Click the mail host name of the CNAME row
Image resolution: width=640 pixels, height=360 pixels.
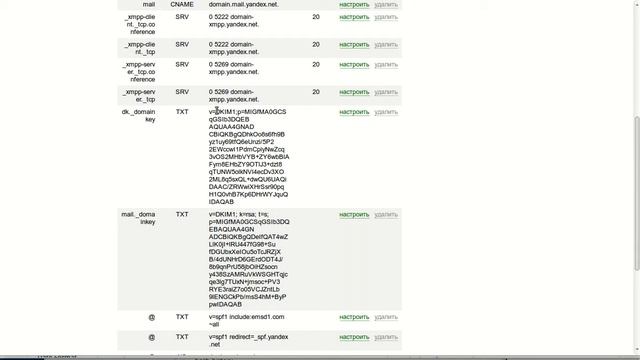point(149,4)
